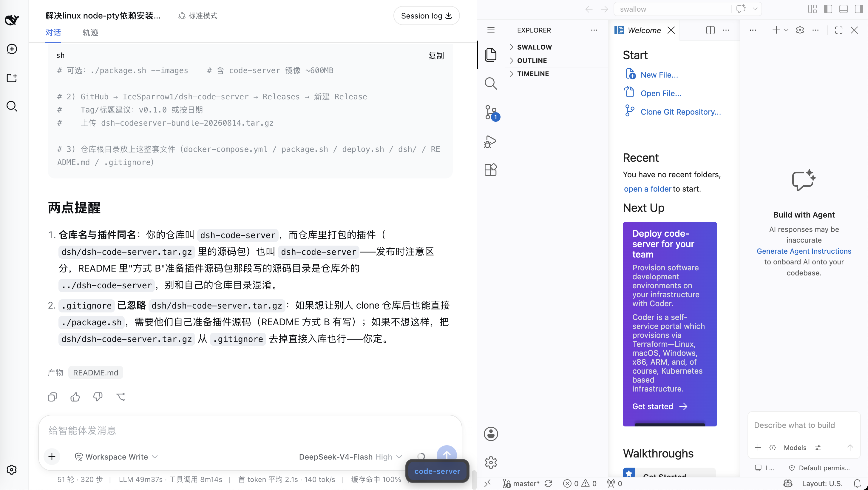Open the Models picker in the chat input

pos(795,448)
